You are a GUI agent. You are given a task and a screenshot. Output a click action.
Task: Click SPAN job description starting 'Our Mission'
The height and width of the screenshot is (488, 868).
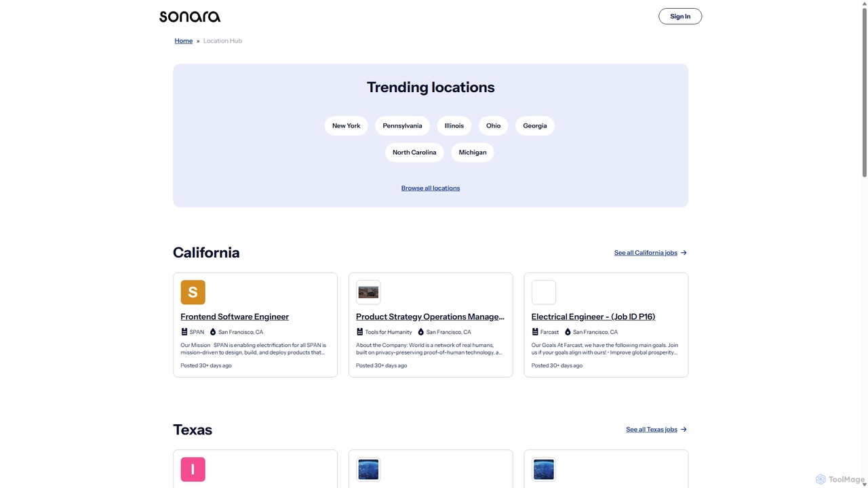[254, 349]
